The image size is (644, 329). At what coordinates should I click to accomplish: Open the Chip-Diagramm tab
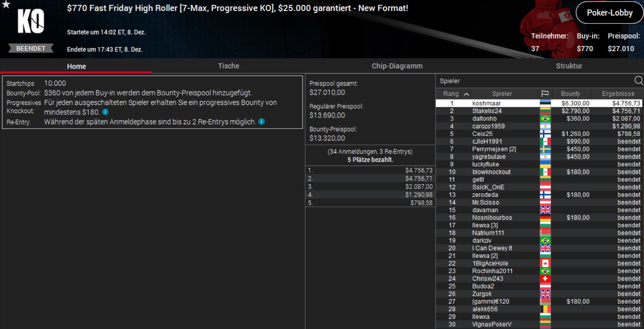click(x=397, y=66)
